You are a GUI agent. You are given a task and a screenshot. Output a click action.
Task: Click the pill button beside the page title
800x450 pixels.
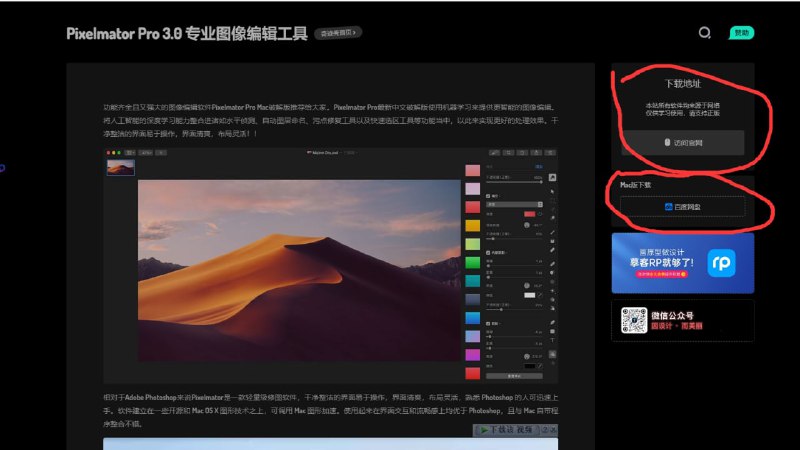tap(338, 33)
